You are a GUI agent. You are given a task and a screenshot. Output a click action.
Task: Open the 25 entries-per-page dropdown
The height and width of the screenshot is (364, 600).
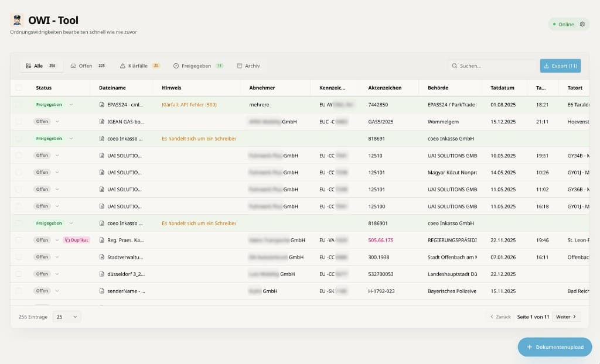(x=67, y=317)
